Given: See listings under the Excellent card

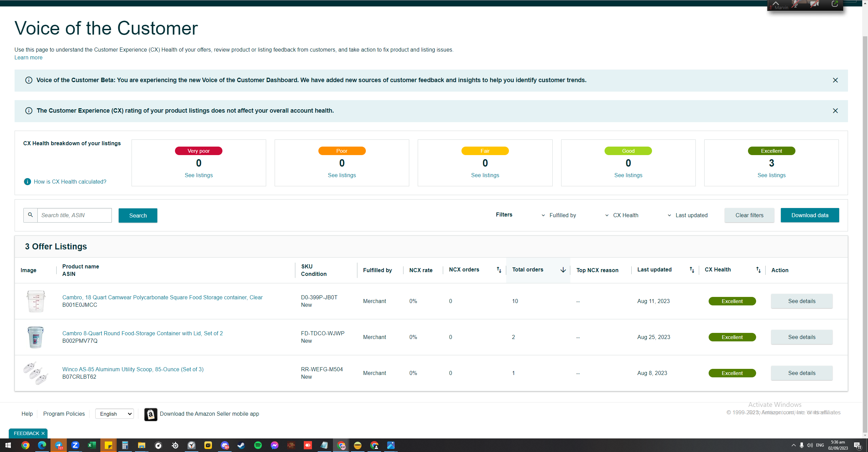Looking at the screenshot, I should [x=771, y=175].
